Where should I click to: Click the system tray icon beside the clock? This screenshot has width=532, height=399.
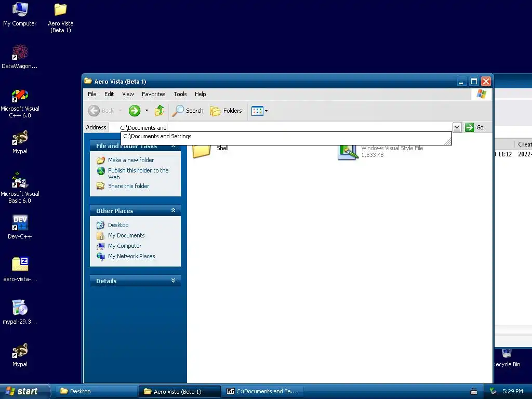pos(493,392)
